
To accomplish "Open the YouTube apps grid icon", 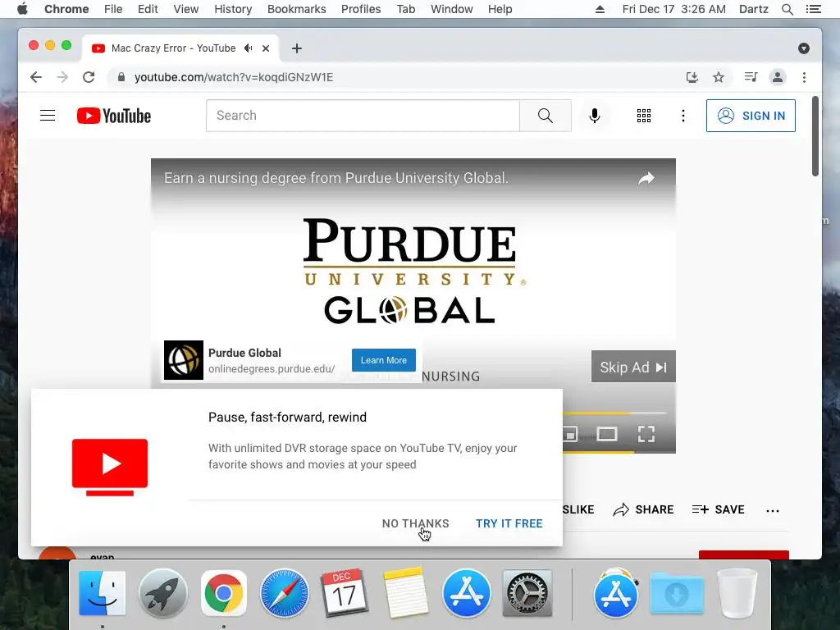I will click(643, 116).
